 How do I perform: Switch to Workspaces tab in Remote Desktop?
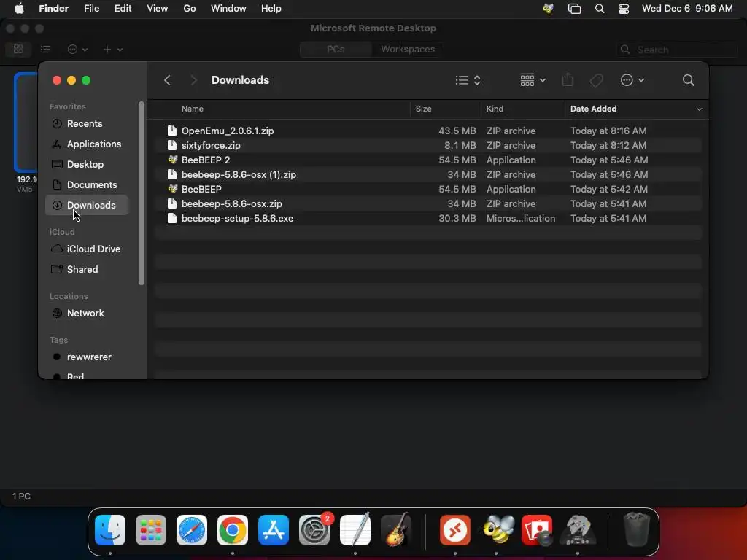point(408,49)
